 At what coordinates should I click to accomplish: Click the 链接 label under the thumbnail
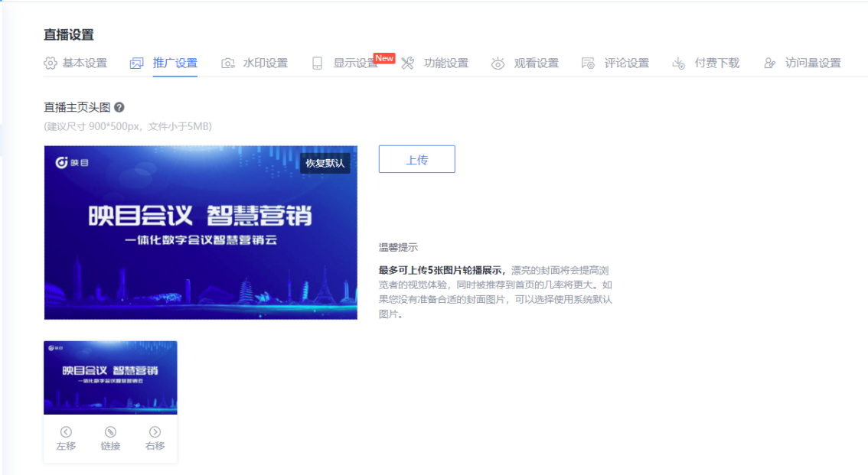[x=111, y=446]
